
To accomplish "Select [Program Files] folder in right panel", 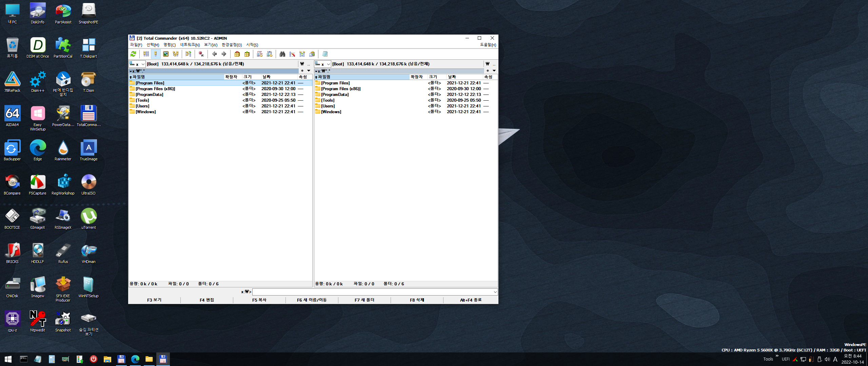I will [x=406, y=83].
